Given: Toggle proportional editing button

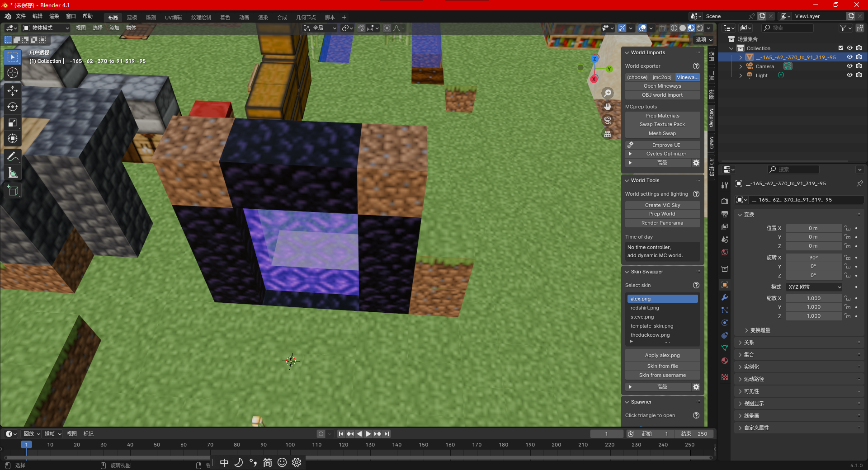Looking at the screenshot, I should click(x=387, y=28).
